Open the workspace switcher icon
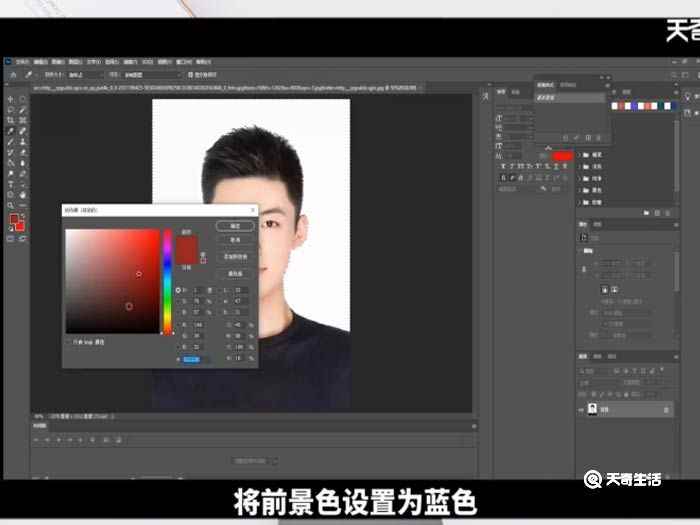This screenshot has height=525, width=700. coord(685,75)
